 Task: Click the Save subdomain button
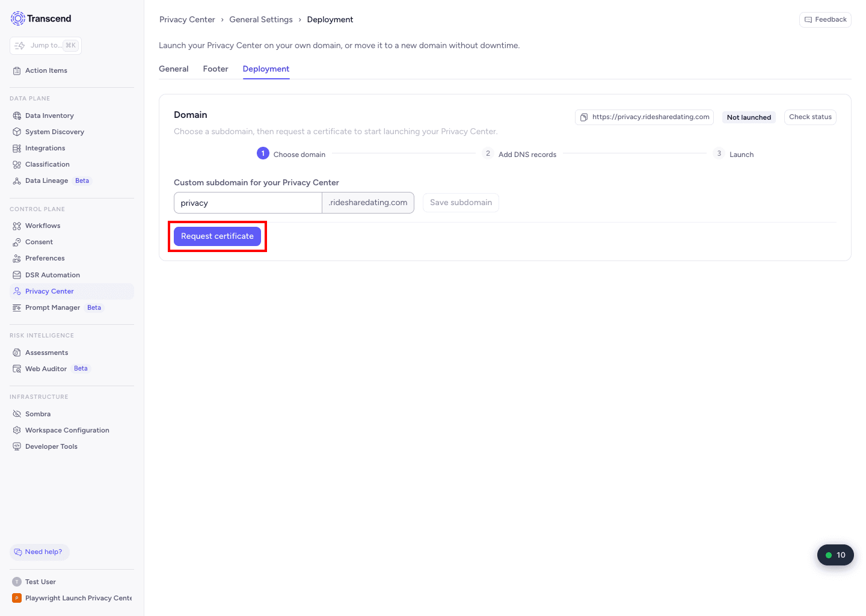point(461,203)
